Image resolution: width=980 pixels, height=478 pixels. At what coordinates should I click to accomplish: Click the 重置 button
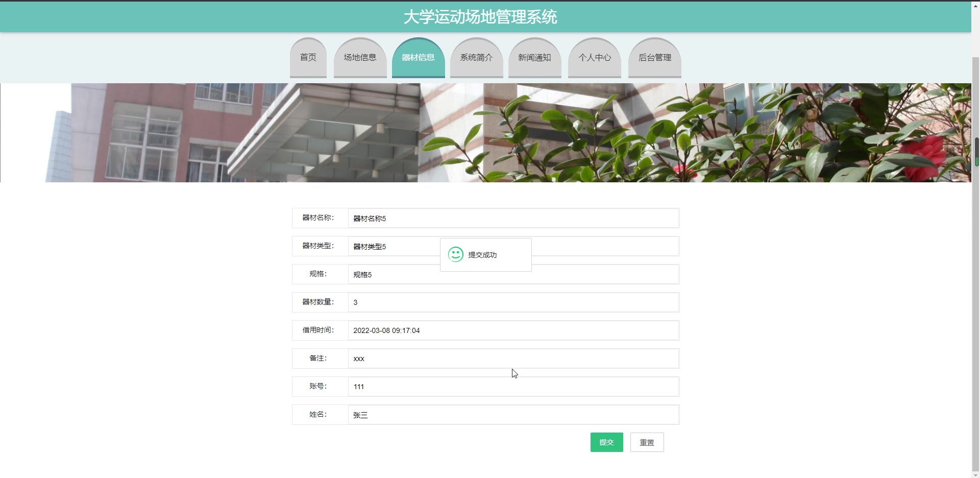(x=647, y=442)
